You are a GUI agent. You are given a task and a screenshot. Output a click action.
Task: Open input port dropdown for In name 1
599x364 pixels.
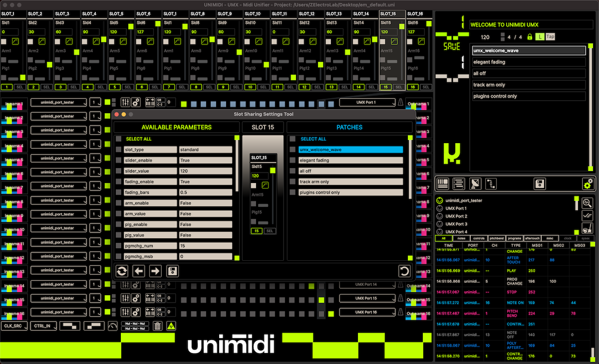tap(58, 102)
